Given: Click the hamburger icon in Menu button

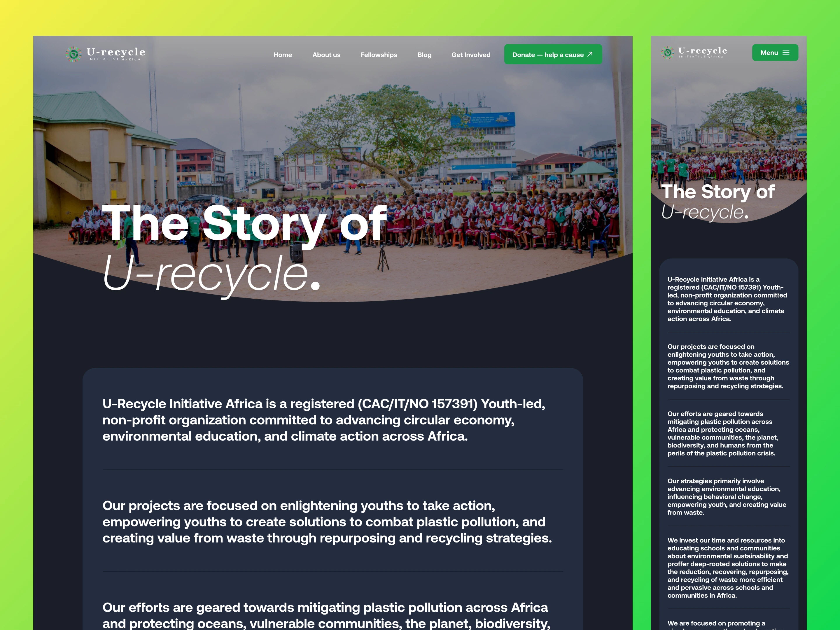Looking at the screenshot, I should 786,53.
